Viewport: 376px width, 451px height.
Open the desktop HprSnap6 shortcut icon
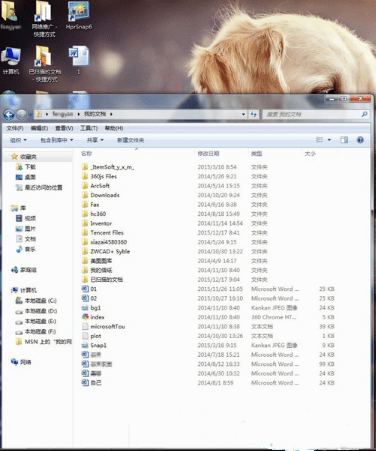[x=79, y=15]
